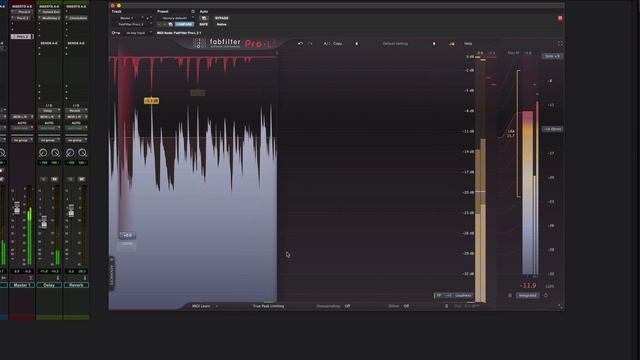Image resolution: width=640 pixels, height=360 pixels.
Task: Click the Master 1 track name in mixer
Action: click(22, 285)
